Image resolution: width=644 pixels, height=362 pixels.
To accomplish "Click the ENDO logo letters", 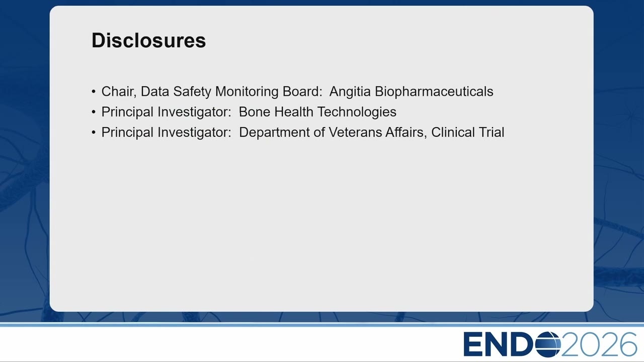I will pos(512,344).
